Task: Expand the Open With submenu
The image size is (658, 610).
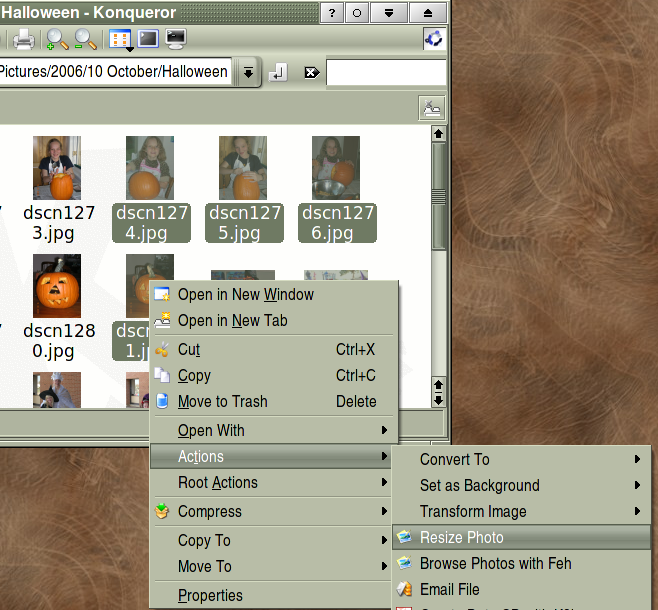Action: [x=384, y=430]
